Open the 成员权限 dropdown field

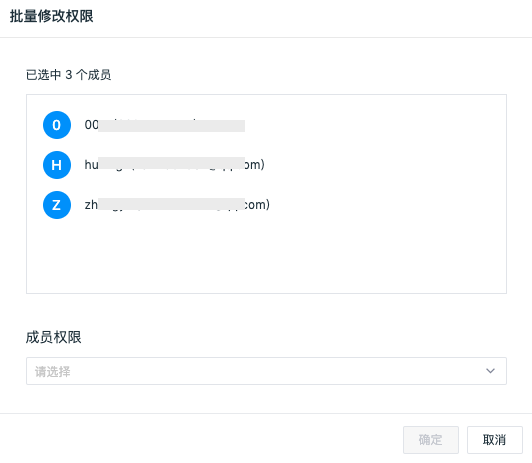tap(266, 371)
